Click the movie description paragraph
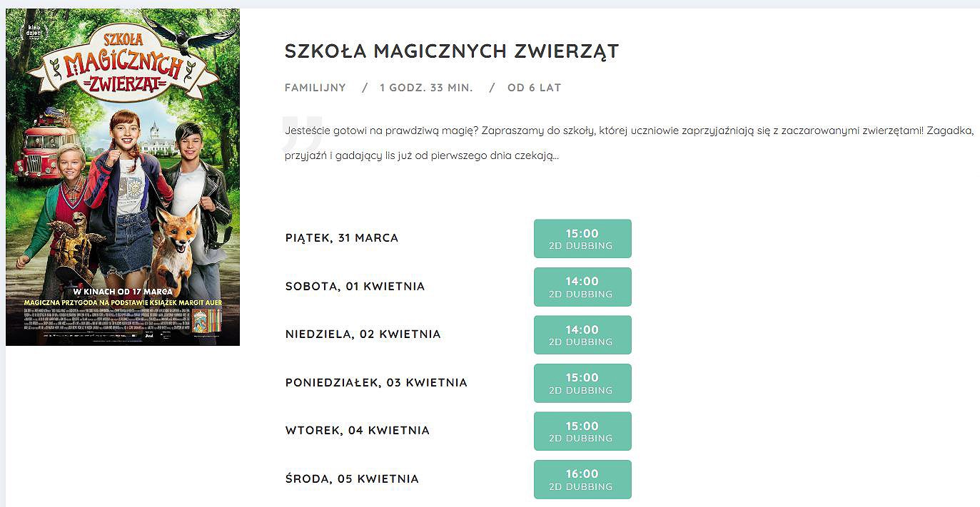This screenshot has width=980, height=507. click(x=628, y=143)
